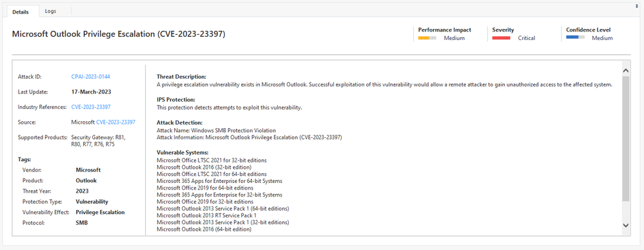644x250 pixels.
Task: Click Attack Name Windows SMB Protection Violation
Action: click(x=217, y=131)
